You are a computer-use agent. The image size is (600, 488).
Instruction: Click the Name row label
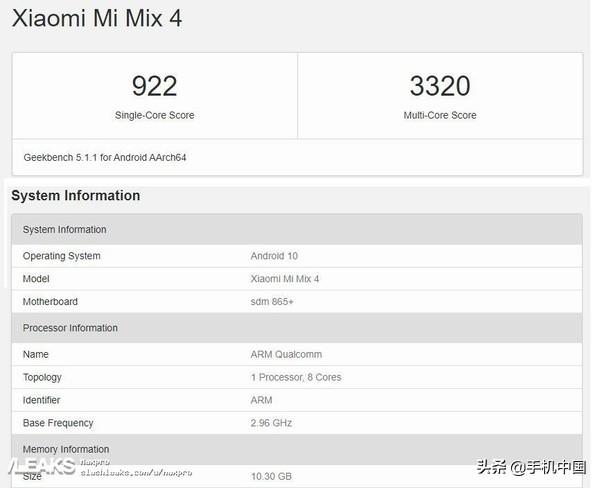36,354
